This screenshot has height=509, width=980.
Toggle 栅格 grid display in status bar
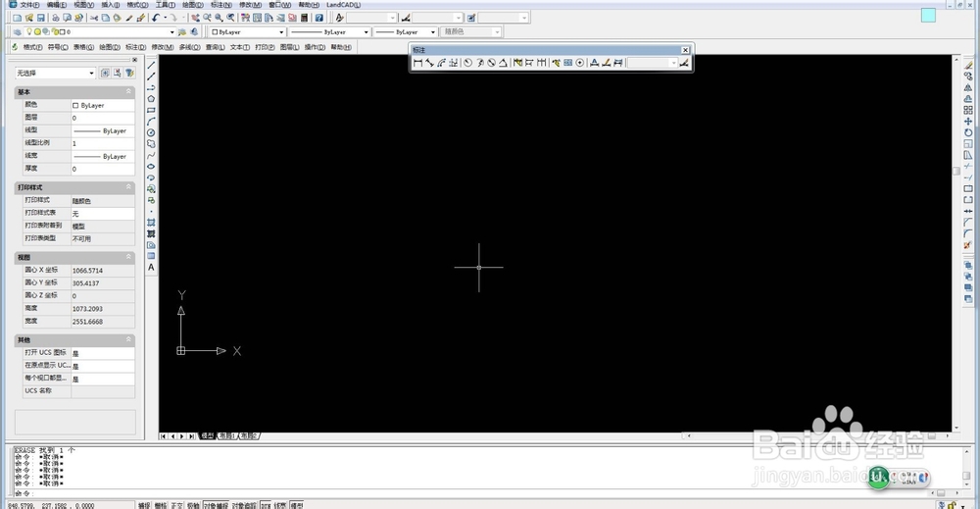(161, 505)
